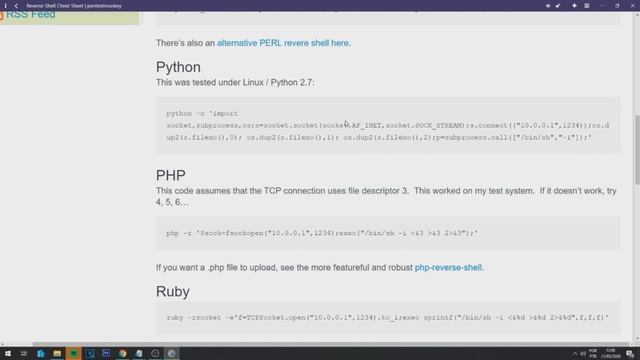The height and width of the screenshot is (360, 640).
Task: Click the volume icon in system tray
Action: [x=583, y=354]
